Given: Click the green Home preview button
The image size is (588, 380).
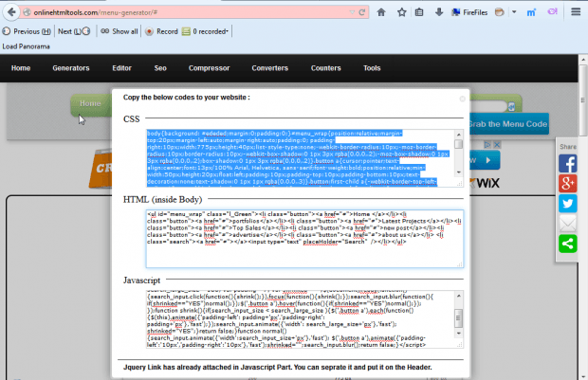Looking at the screenshot, I should [91, 104].
